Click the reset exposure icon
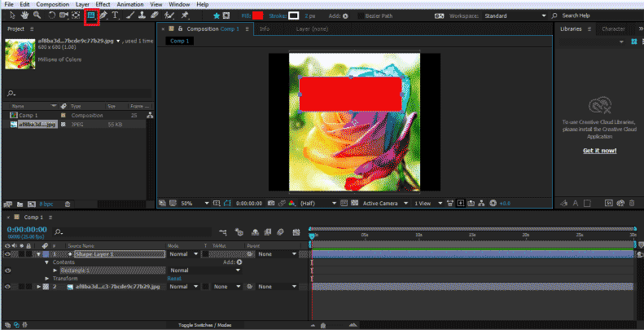Image resolution: width=644 pixels, height=330 pixels. pyautogui.click(x=493, y=203)
